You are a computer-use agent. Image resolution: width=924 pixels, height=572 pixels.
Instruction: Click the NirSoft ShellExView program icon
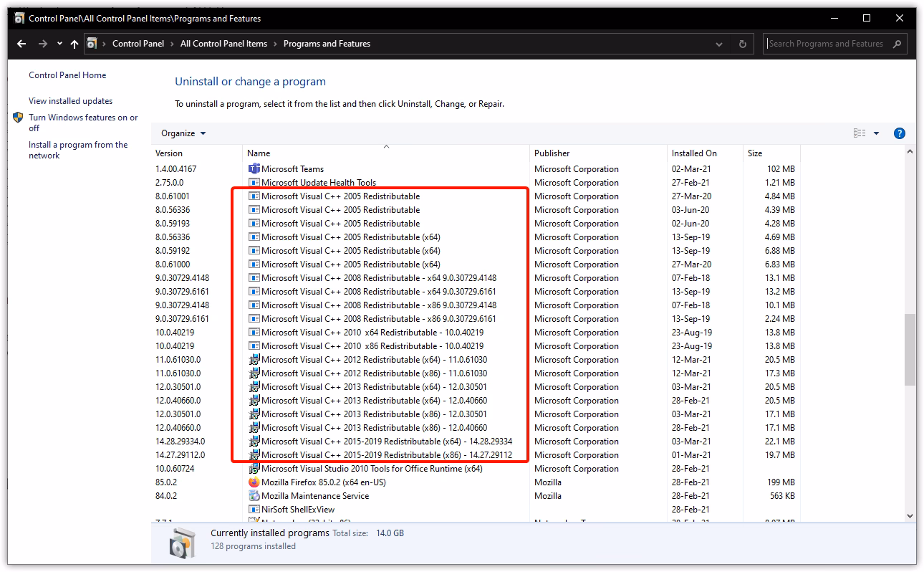point(254,509)
